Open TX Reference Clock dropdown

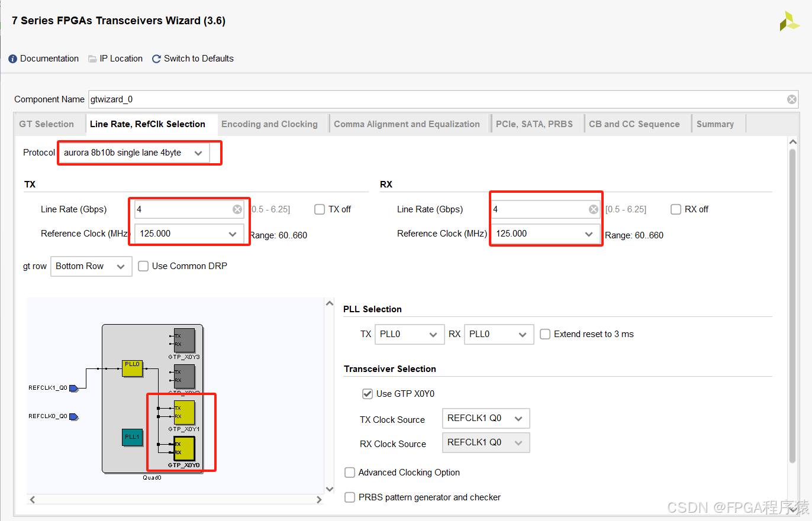189,234
